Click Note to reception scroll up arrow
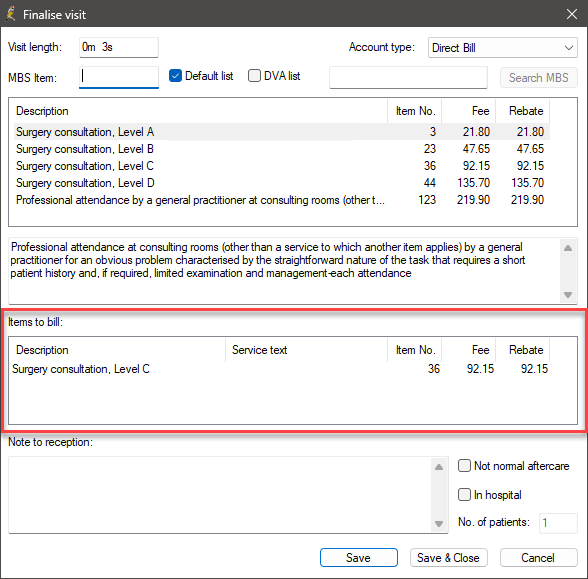 click(439, 467)
